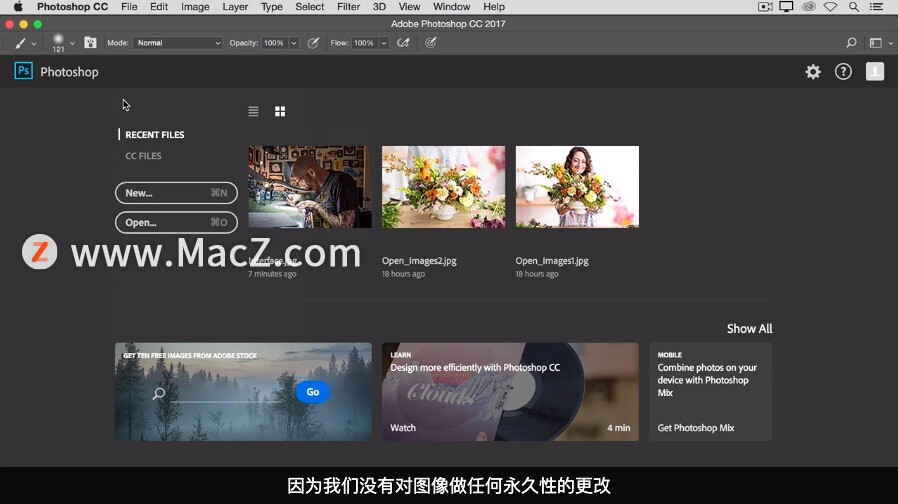Click the Opacity 100% field

point(274,43)
